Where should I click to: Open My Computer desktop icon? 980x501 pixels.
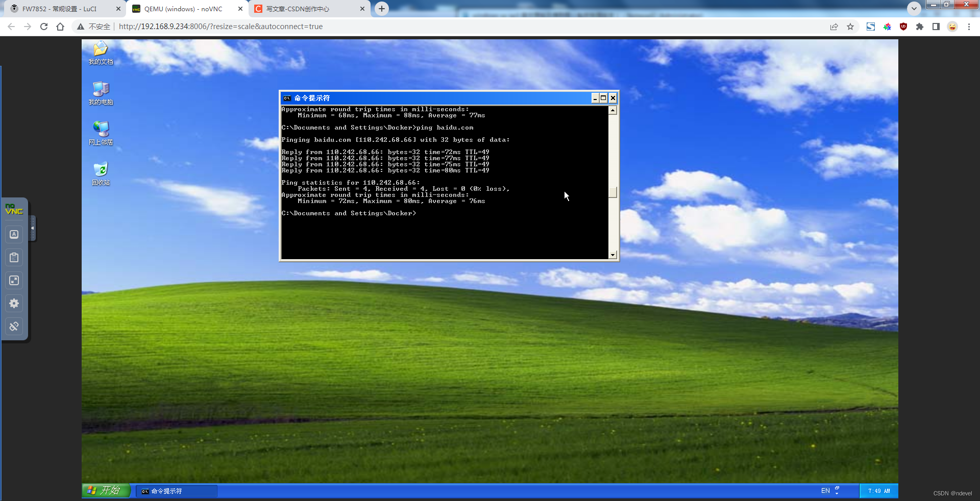pyautogui.click(x=101, y=93)
